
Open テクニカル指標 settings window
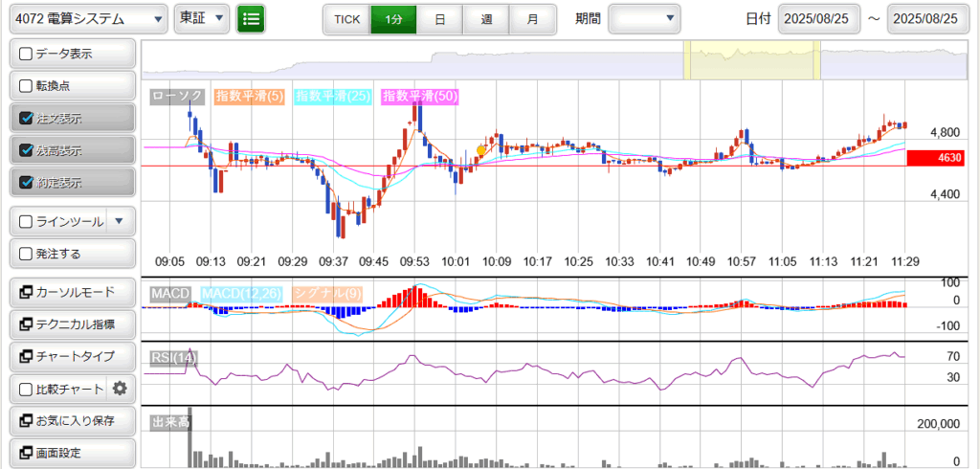73,324
